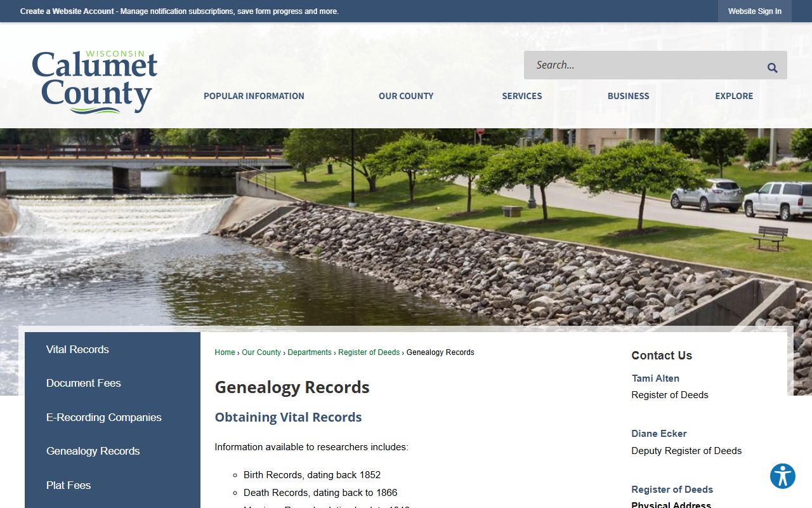
Task: Click the Calumet County logo
Action: pyautogui.click(x=95, y=82)
